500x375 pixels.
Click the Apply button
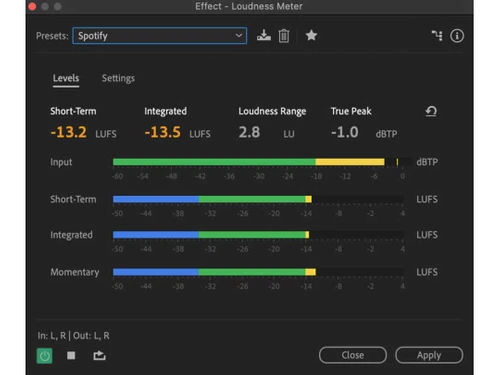[429, 355]
